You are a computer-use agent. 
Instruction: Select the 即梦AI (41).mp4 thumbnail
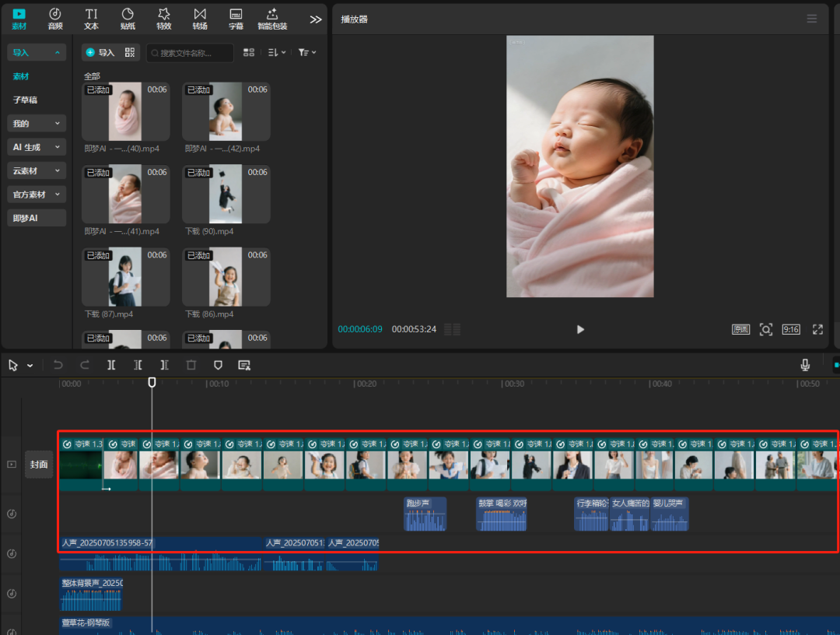coord(125,194)
